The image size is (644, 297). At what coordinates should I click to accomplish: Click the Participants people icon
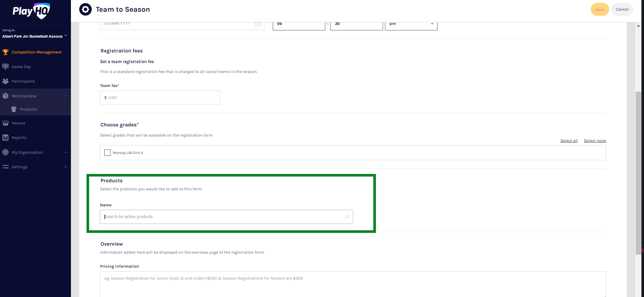tap(5, 81)
